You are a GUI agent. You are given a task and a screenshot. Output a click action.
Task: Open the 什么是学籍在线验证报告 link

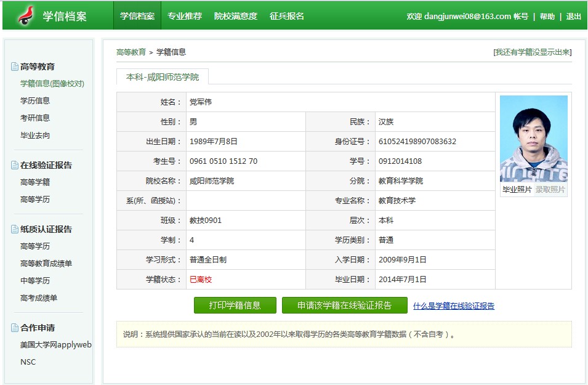[454, 306]
